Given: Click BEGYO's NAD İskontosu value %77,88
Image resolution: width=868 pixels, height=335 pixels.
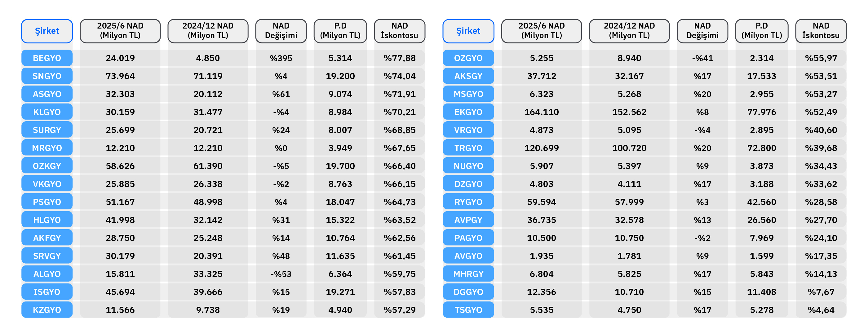Looking at the screenshot, I should click(399, 58).
